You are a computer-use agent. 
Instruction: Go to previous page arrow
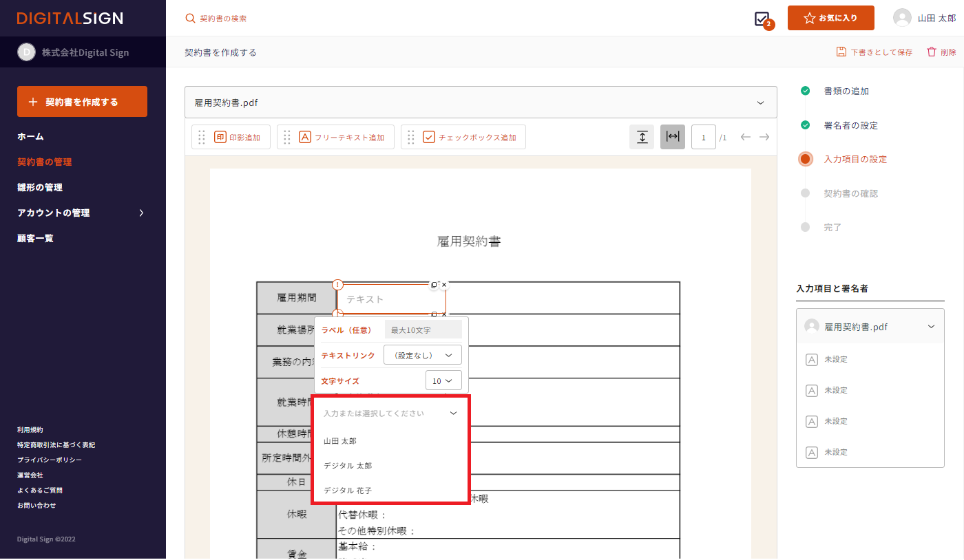[x=745, y=137]
